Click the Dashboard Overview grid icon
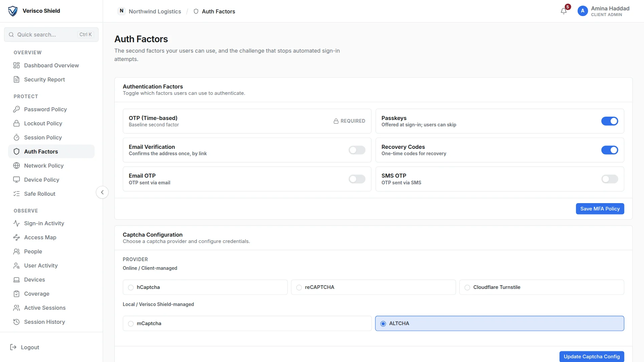 click(16, 65)
